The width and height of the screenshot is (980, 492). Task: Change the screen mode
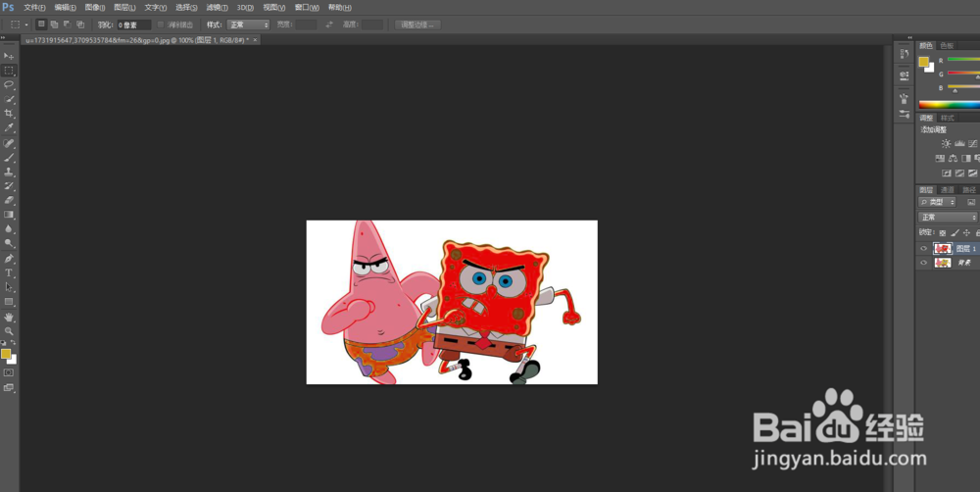pos(9,387)
